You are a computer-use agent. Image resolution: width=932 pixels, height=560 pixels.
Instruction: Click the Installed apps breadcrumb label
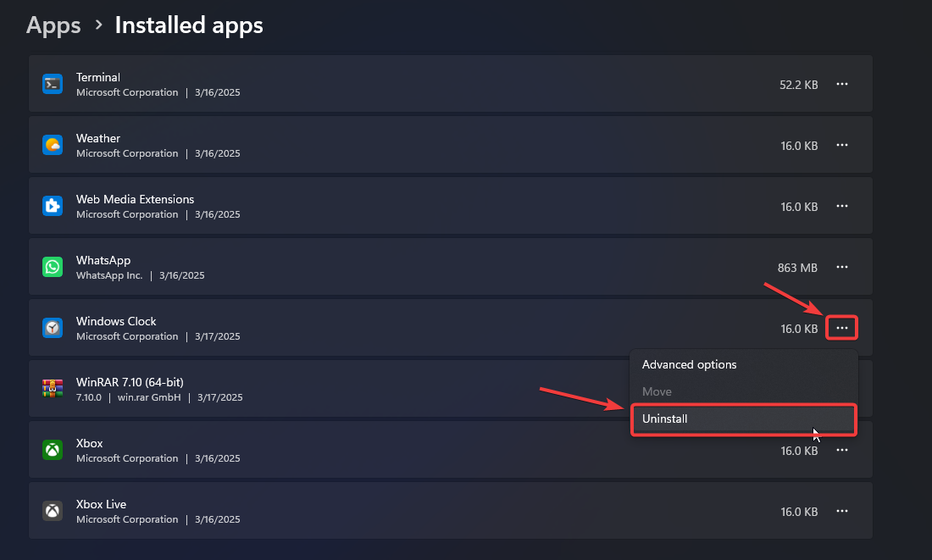click(188, 25)
